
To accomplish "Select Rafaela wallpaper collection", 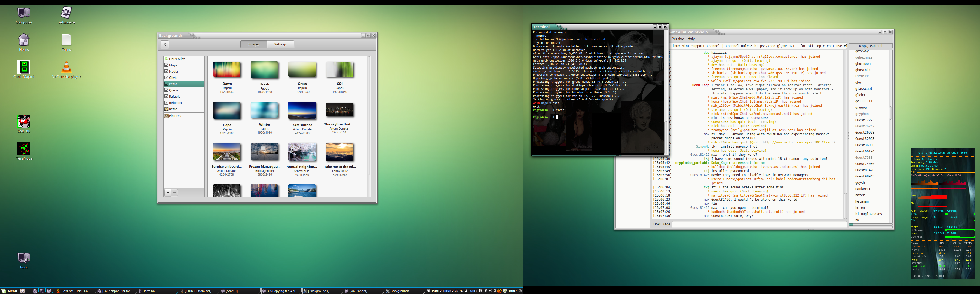I will point(184,97).
